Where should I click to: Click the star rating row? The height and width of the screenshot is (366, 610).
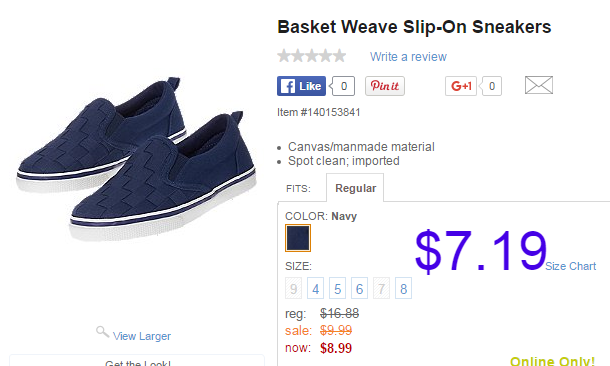pos(312,56)
